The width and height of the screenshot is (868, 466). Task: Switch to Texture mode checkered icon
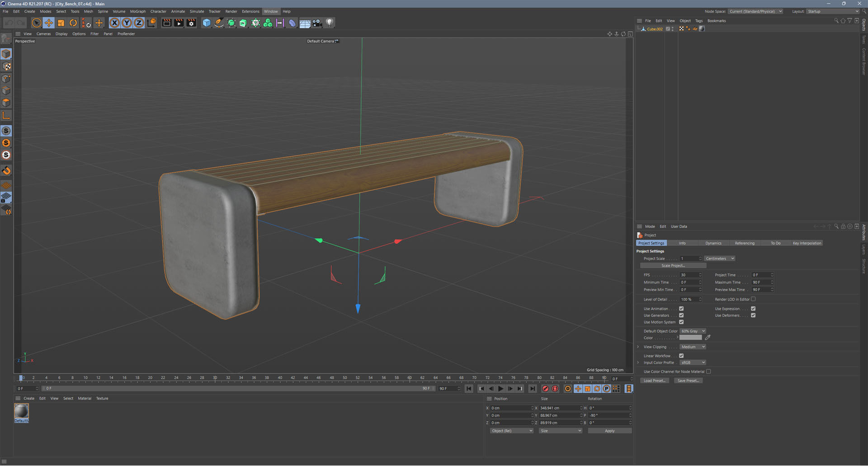point(6,66)
